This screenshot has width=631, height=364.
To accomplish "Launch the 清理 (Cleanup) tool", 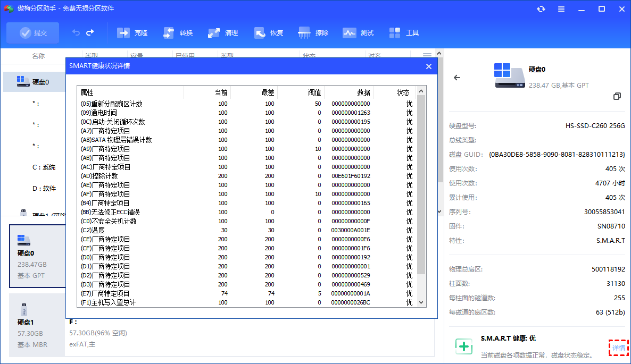I will (222, 32).
